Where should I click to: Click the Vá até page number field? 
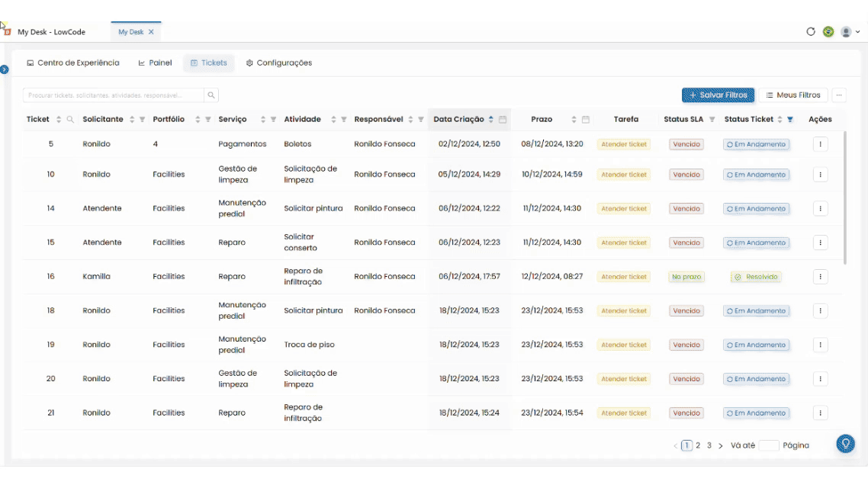click(768, 445)
